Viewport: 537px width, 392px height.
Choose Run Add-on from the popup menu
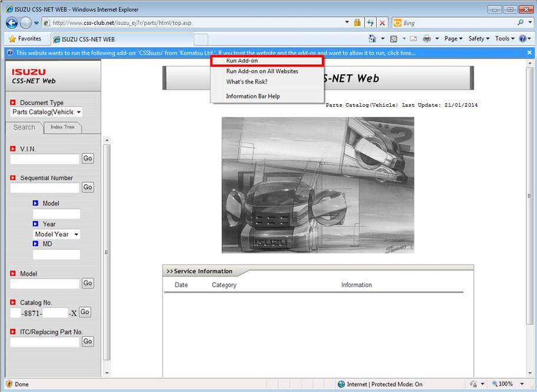[267, 61]
